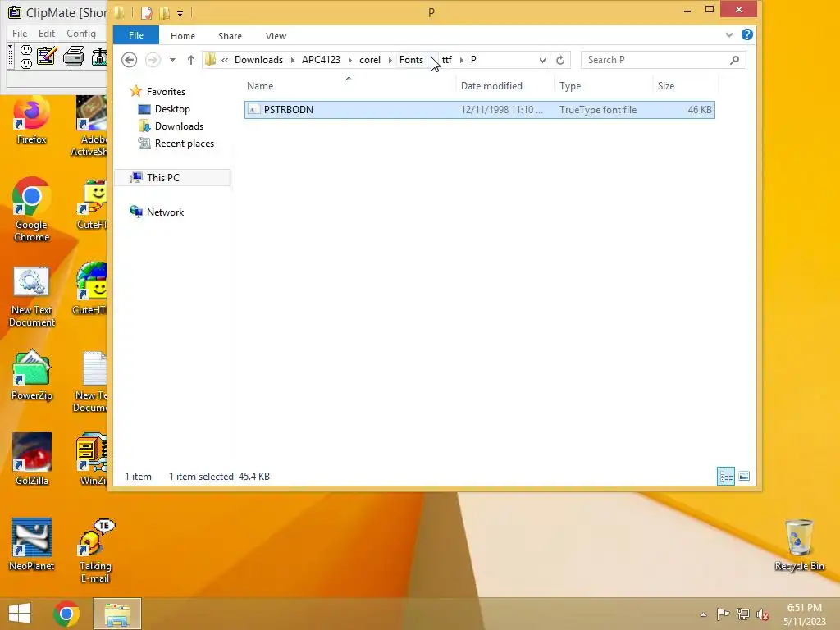840x630 pixels.
Task: Click the Google Chrome desktop shortcut
Action: point(32,209)
